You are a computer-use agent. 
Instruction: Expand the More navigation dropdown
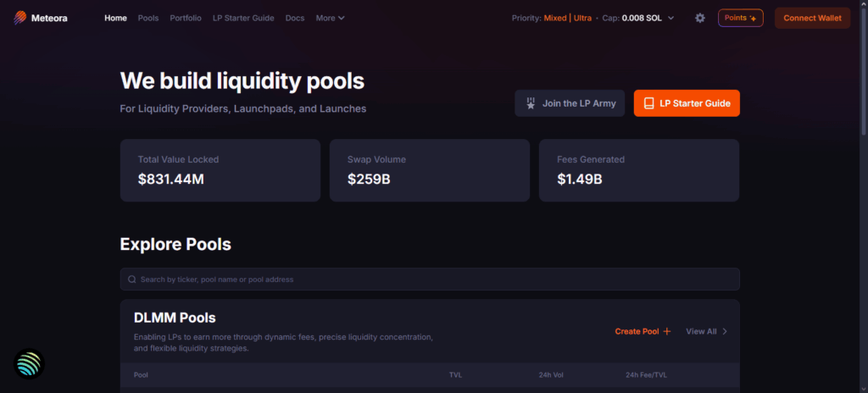point(330,18)
